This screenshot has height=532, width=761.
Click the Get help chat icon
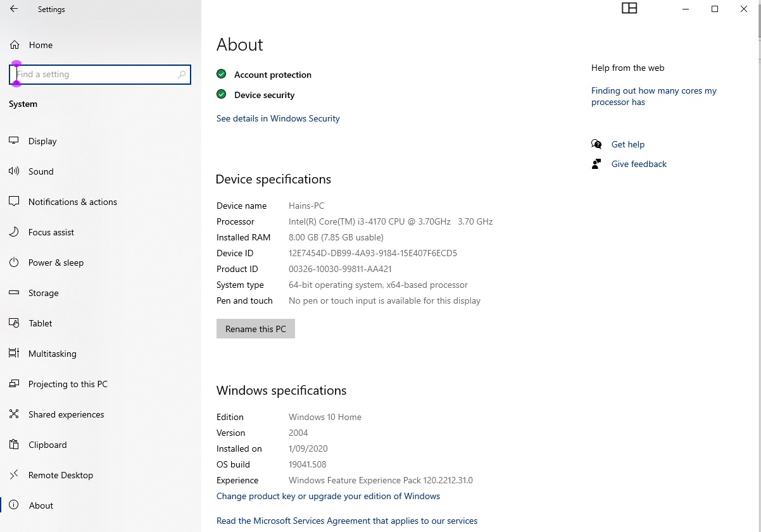(x=596, y=144)
